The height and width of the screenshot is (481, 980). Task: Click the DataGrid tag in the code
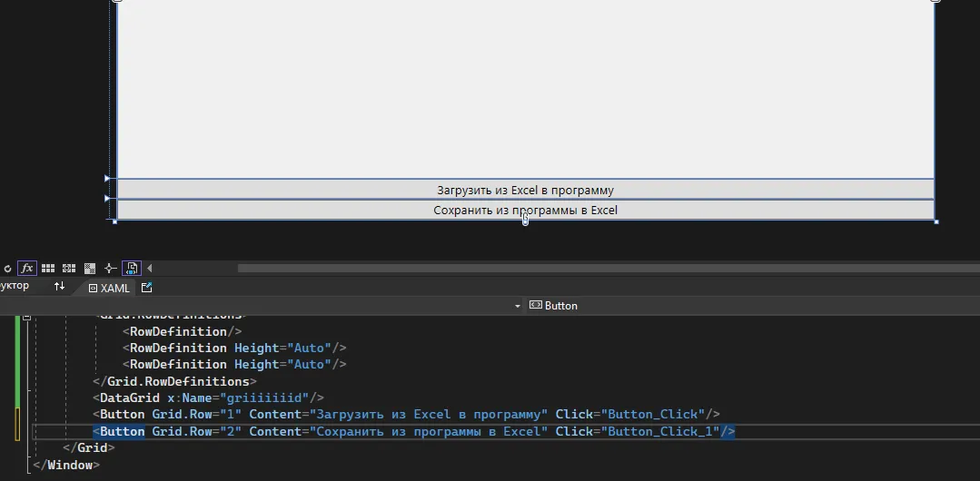[129, 398]
